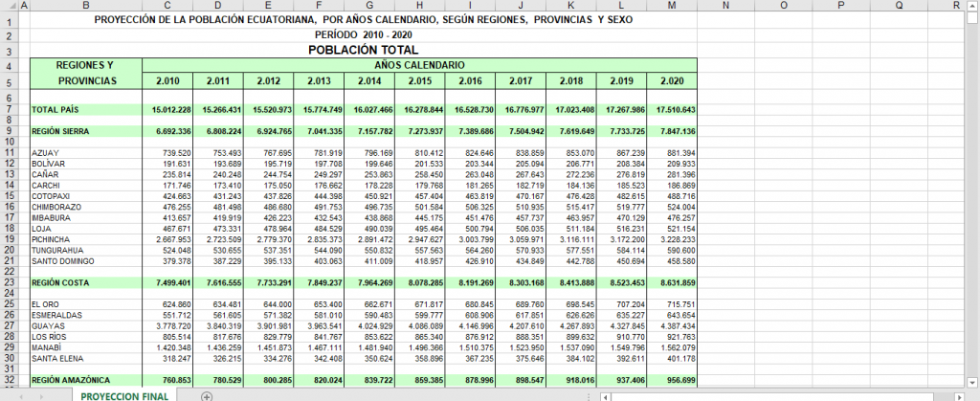The width and height of the screenshot is (980, 401).
Task: Select the TOTAL PAÍS label cell
Action: [x=86, y=110]
